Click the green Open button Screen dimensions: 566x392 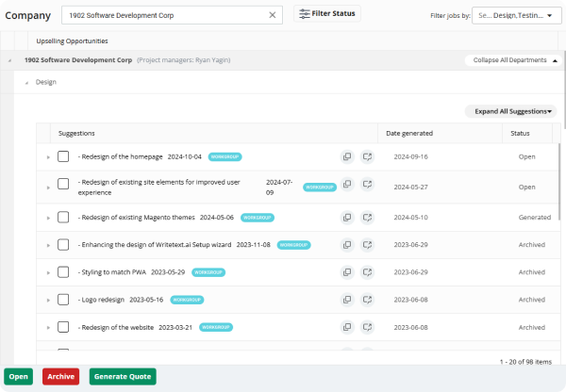(x=19, y=377)
